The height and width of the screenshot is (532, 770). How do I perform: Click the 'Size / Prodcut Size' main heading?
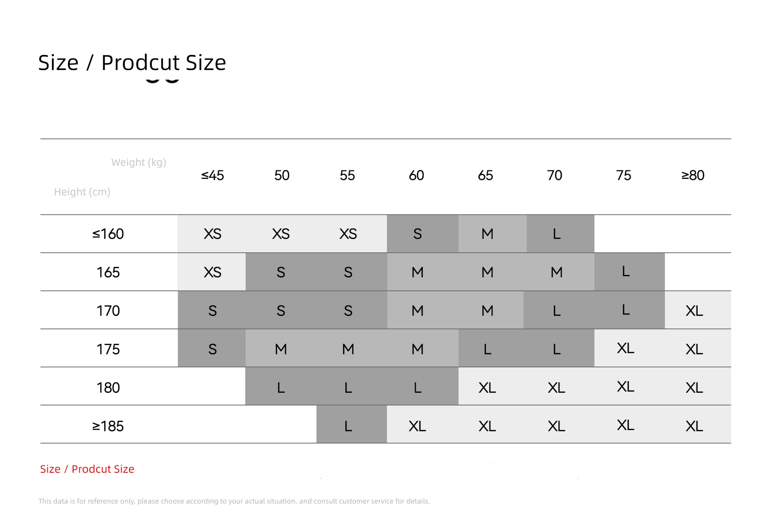click(x=132, y=63)
